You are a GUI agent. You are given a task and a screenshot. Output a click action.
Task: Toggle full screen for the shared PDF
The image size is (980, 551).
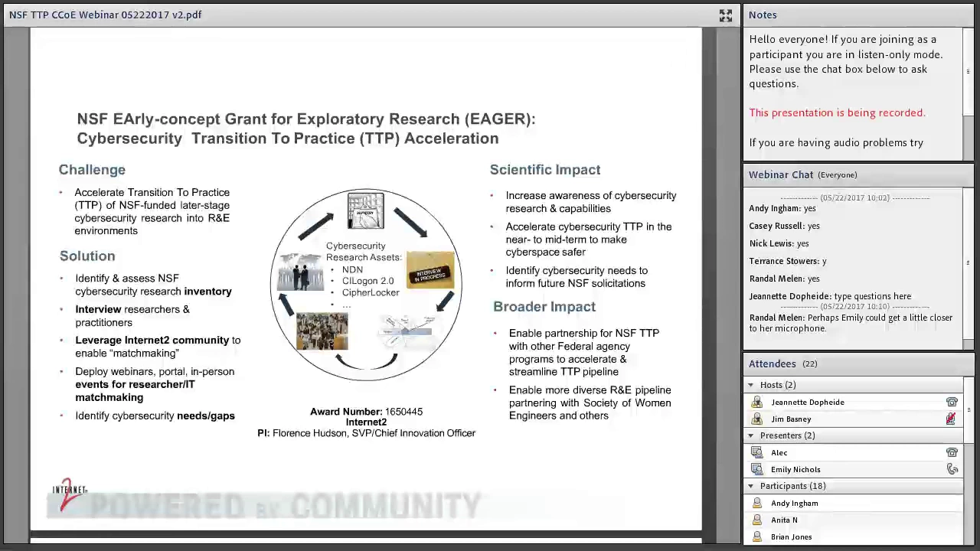725,15
